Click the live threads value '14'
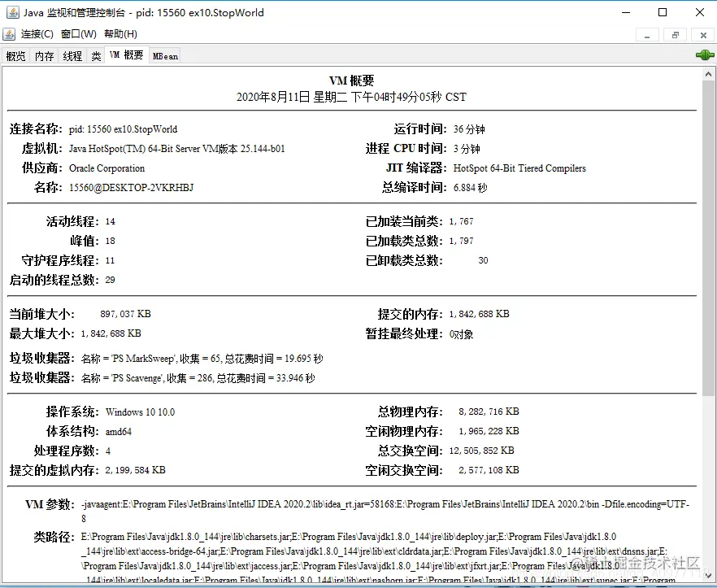Viewport: 717px width, 588px height. click(x=111, y=221)
